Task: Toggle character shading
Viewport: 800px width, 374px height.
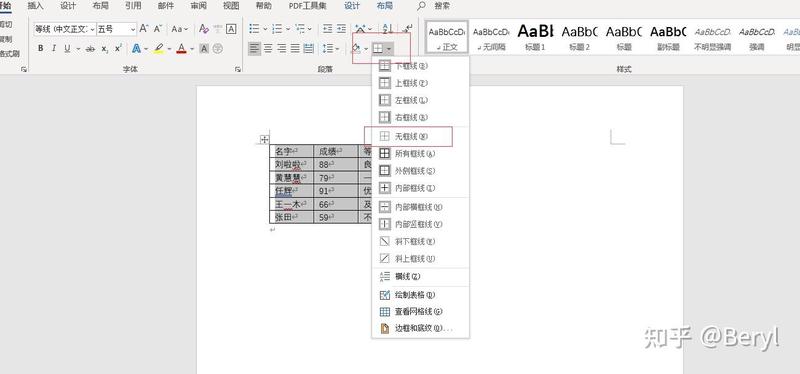Action: coord(204,48)
